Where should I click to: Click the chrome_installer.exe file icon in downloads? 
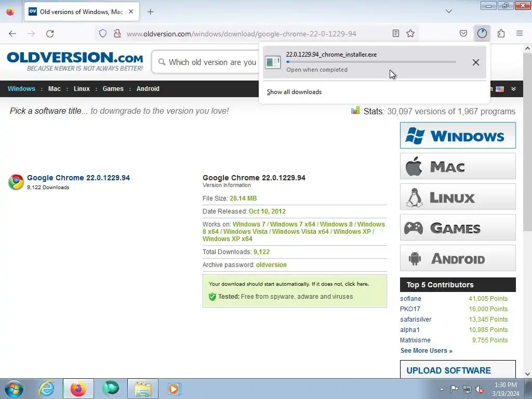pos(273,62)
